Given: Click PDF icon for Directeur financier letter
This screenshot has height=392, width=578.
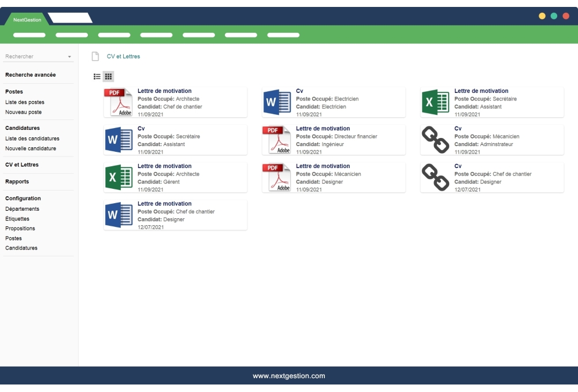Looking at the screenshot, I should point(277,140).
